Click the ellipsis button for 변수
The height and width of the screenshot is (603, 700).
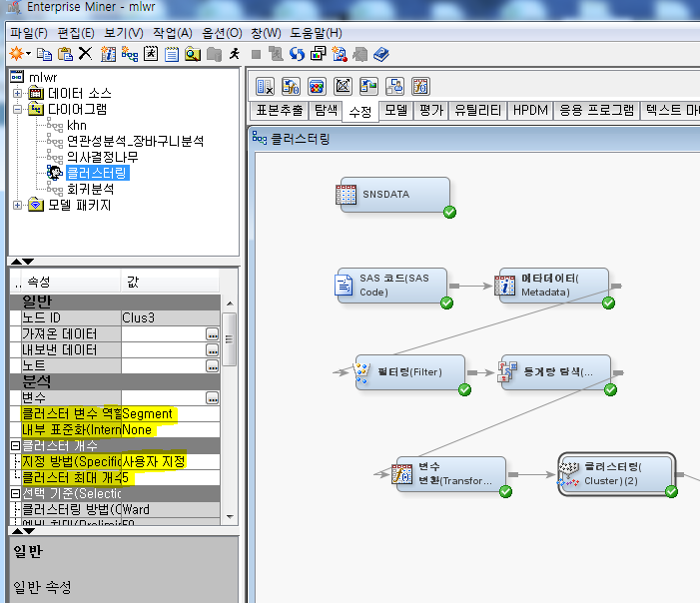tap(213, 398)
